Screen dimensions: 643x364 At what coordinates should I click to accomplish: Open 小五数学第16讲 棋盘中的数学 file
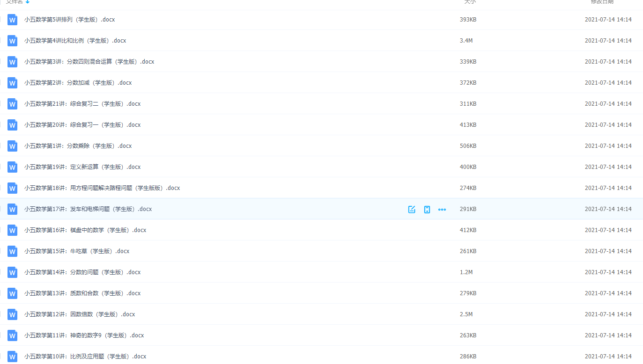[85, 230]
